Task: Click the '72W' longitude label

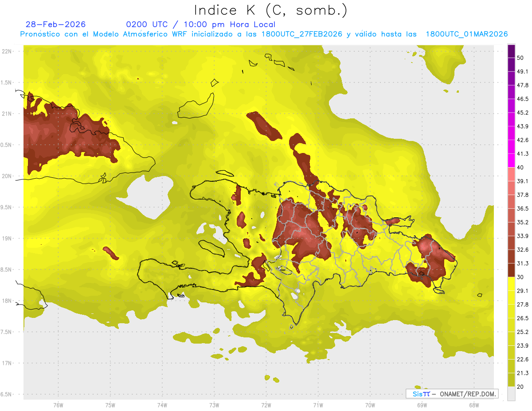Action: (x=266, y=406)
